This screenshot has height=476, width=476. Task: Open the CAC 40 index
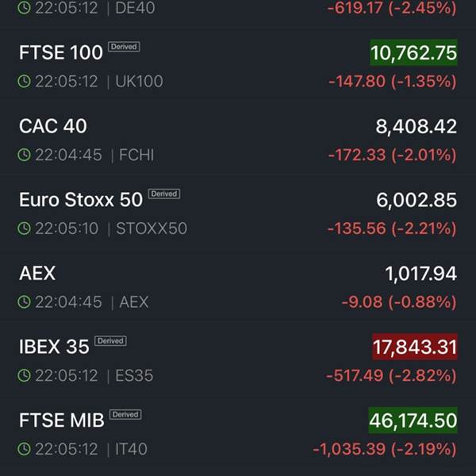(53, 126)
